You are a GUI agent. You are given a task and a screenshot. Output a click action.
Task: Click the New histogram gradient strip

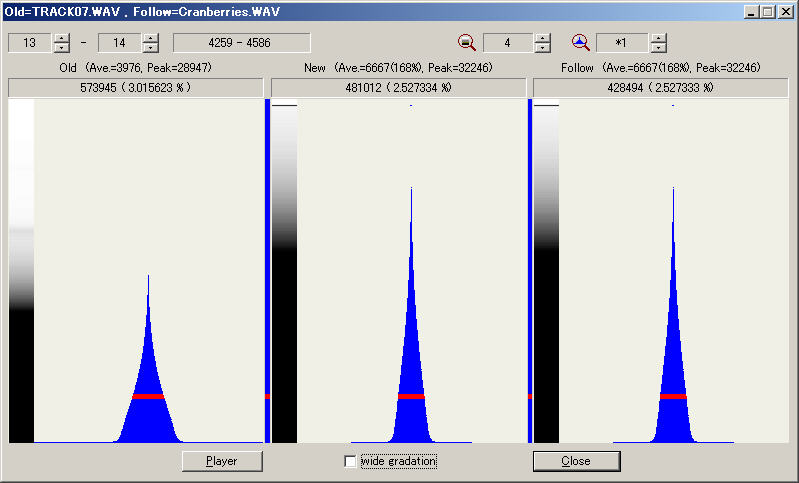[x=284, y=271]
